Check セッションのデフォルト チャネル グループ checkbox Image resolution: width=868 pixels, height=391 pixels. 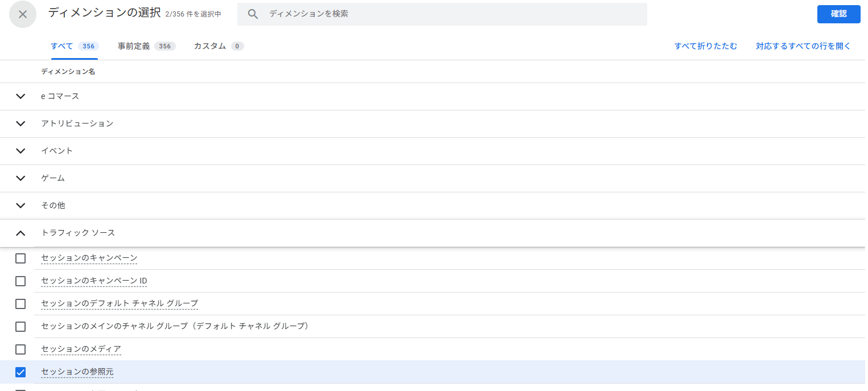[20, 304]
